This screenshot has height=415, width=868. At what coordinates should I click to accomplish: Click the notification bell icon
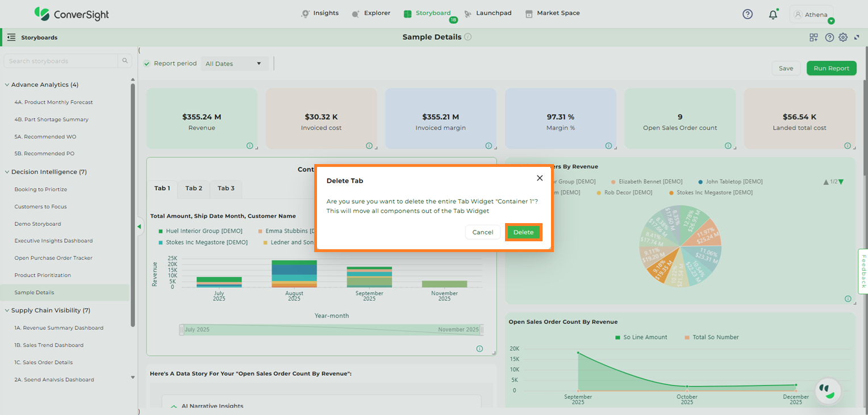tap(773, 15)
